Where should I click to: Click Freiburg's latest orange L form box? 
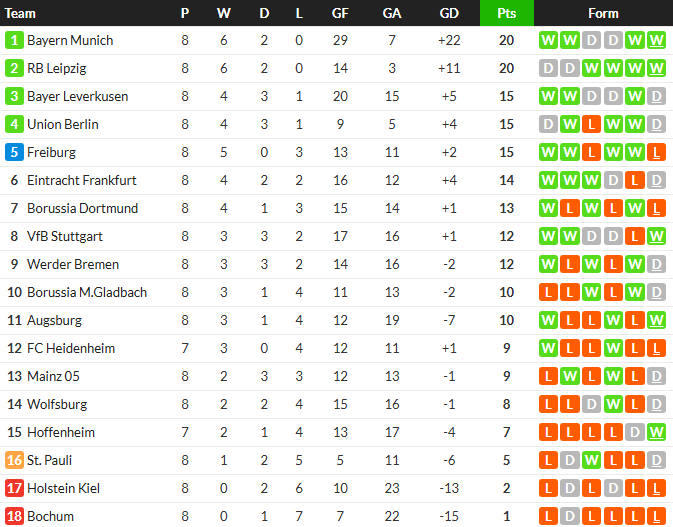pos(656,153)
